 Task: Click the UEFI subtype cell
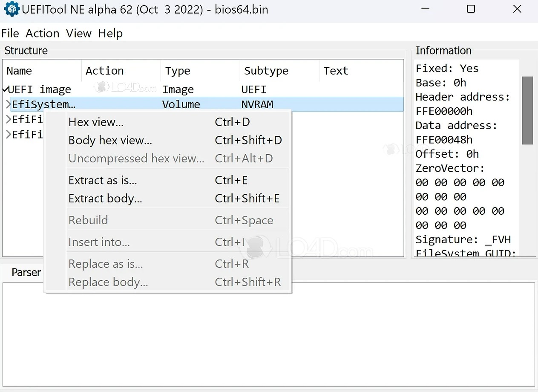[x=254, y=89]
